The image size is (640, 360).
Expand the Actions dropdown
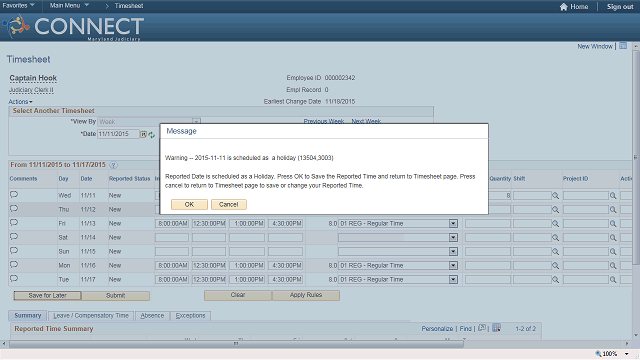click(x=20, y=102)
